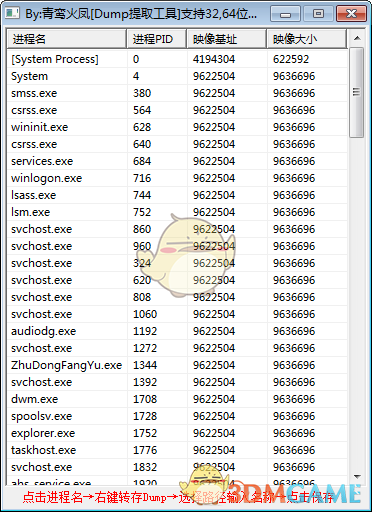Select svchost.exe with PID 1060
The height and width of the screenshot is (512, 372).
click(177, 314)
